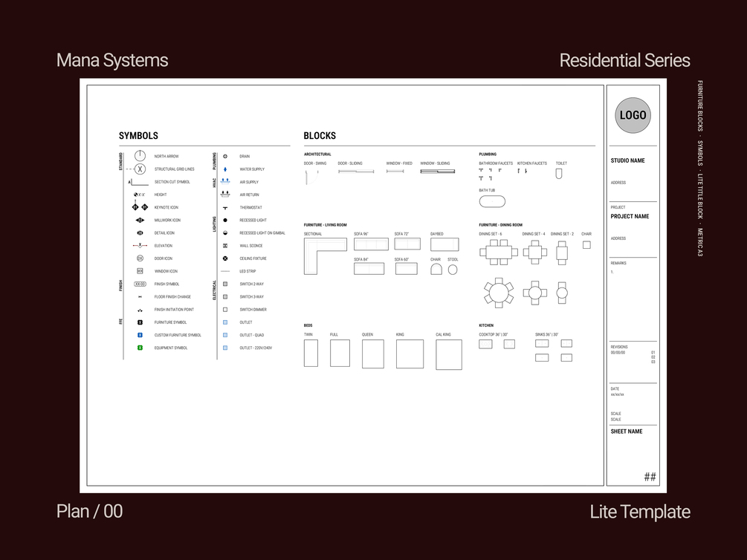Select the Structural Grid Lines X circle symbol

coord(140,169)
